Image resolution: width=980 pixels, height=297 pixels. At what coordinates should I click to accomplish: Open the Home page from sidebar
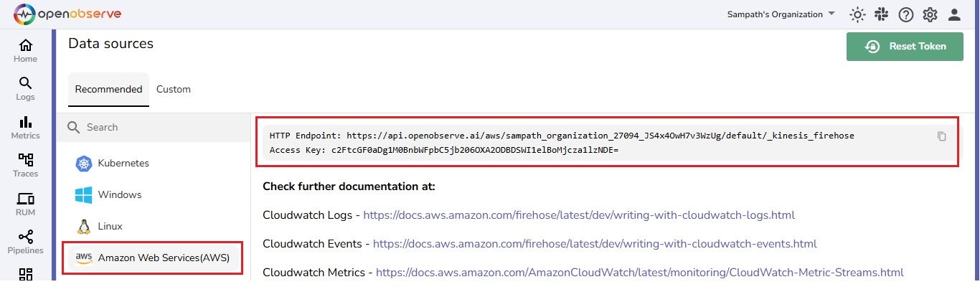[25, 51]
